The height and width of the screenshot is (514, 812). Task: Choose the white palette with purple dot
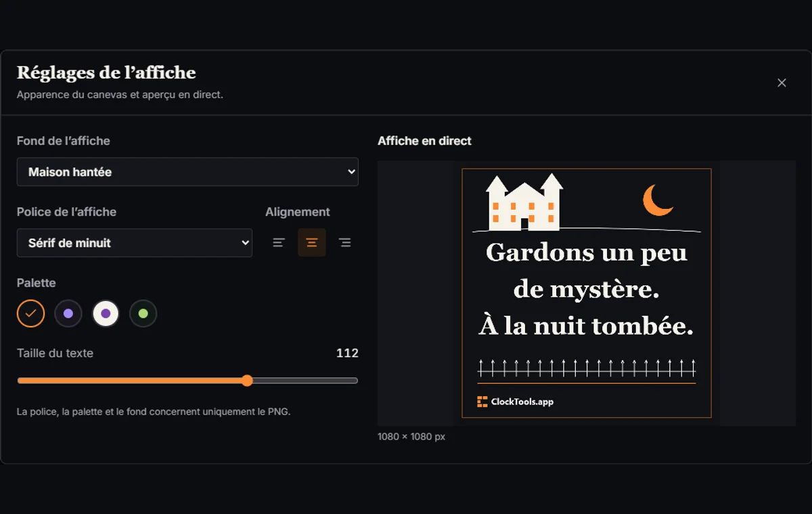tap(106, 313)
